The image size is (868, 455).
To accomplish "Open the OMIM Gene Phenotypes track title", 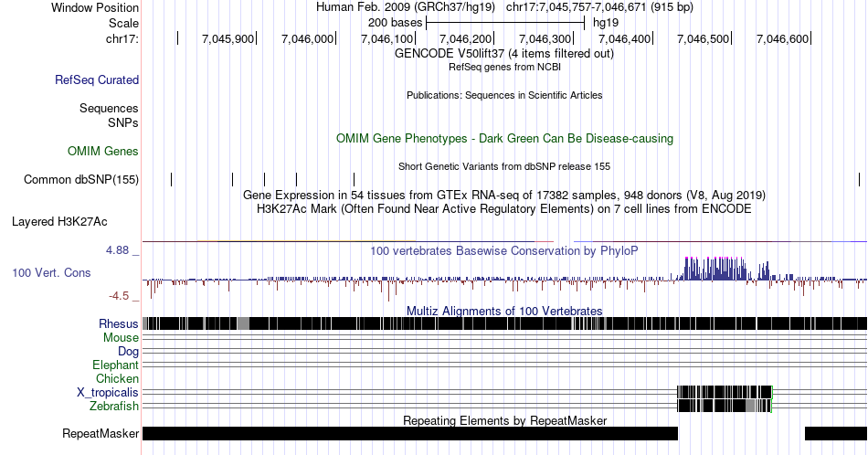I will coord(504,138).
